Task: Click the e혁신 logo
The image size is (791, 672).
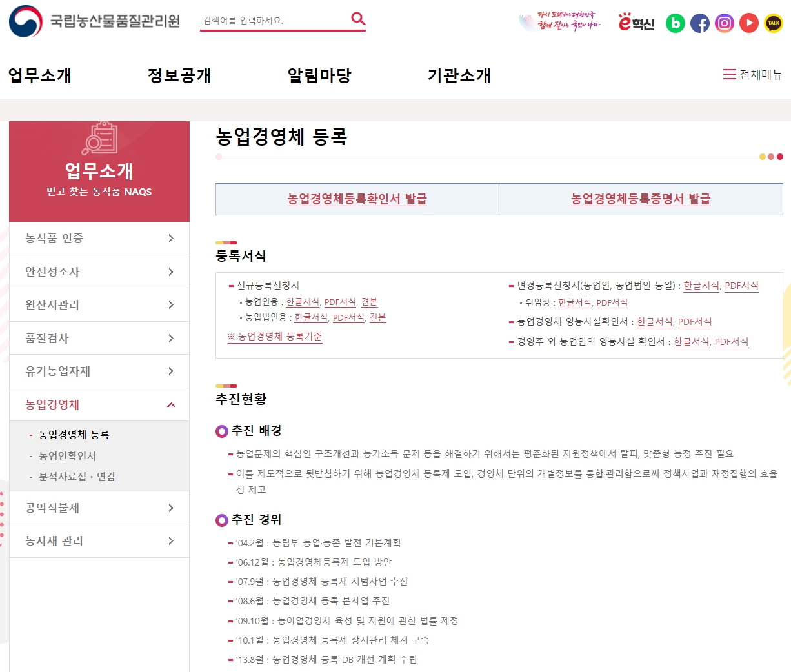Action: click(x=636, y=23)
